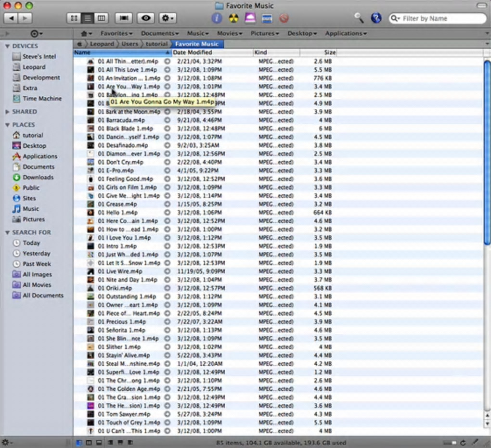Click the refresh icon in status bar

coord(463,443)
